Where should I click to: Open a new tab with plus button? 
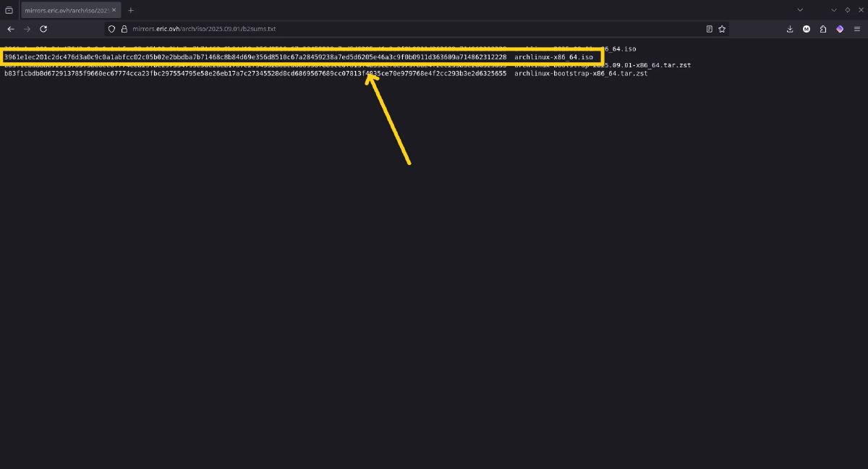pyautogui.click(x=131, y=10)
